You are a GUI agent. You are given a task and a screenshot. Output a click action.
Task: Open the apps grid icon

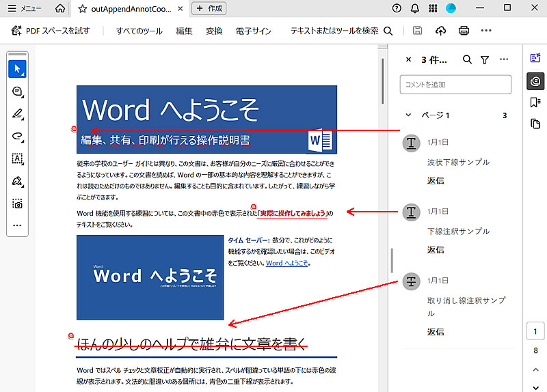[x=433, y=8]
